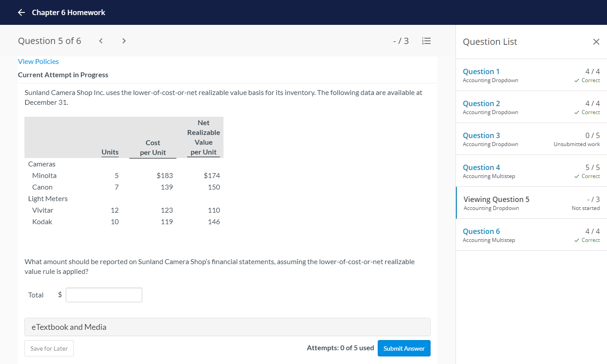Click the Light Meters category label
The width and height of the screenshot is (607, 364).
[48, 199]
